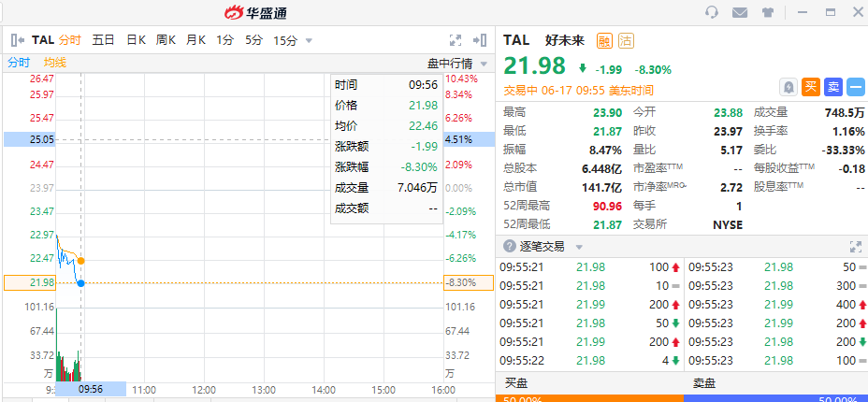Switch to 1分 one-minute chart tab
Image resolution: width=868 pixels, height=402 pixels.
click(224, 40)
